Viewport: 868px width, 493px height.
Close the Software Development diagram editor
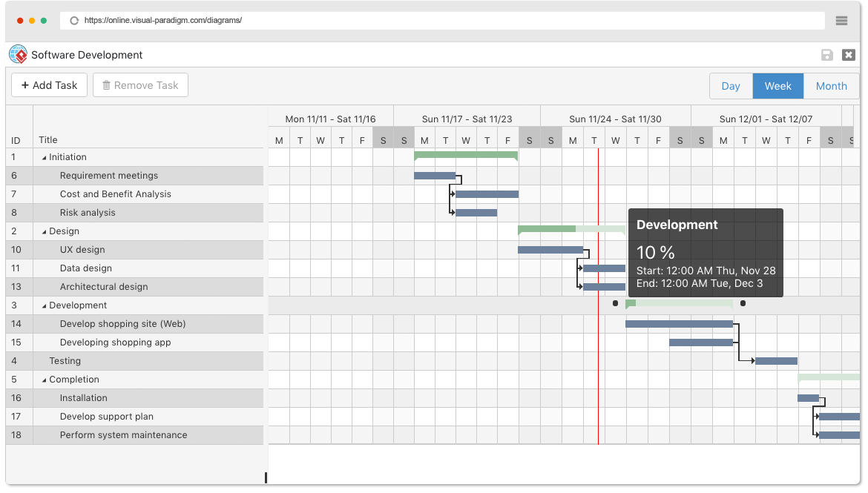pyautogui.click(x=848, y=55)
